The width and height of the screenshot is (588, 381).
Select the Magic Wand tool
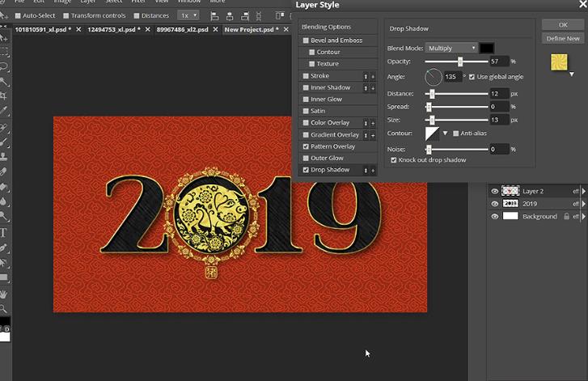[3, 81]
